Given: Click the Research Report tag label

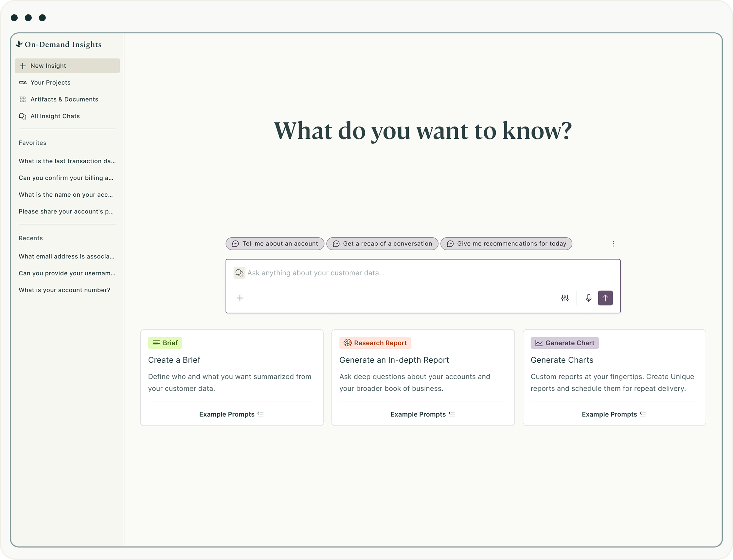Looking at the screenshot, I should (375, 343).
